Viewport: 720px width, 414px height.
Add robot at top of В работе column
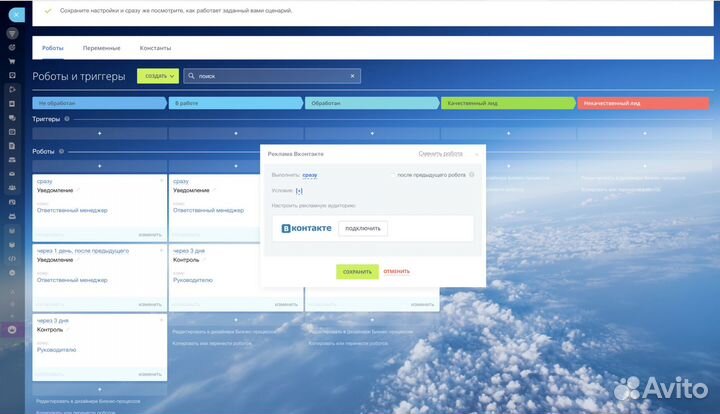click(x=236, y=166)
